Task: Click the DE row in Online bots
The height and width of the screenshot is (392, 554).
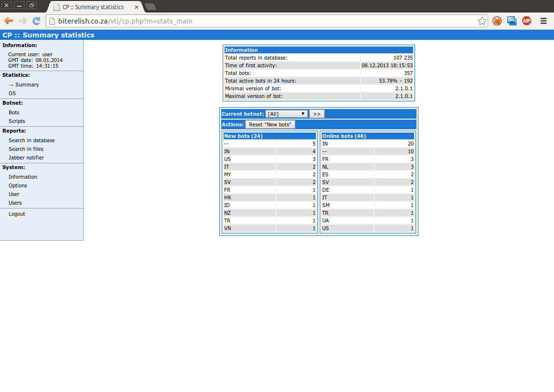Action: pyautogui.click(x=367, y=190)
